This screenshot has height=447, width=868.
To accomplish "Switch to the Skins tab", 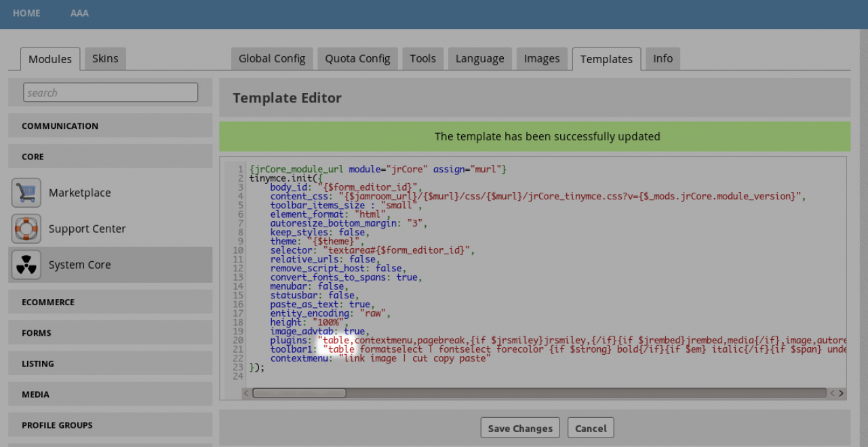I will [x=105, y=58].
